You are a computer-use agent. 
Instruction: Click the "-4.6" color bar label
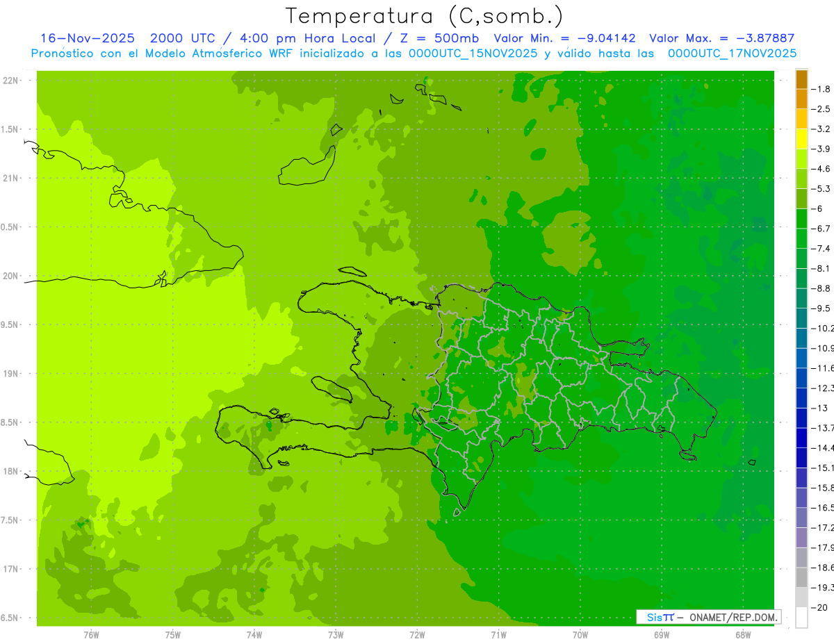point(822,169)
